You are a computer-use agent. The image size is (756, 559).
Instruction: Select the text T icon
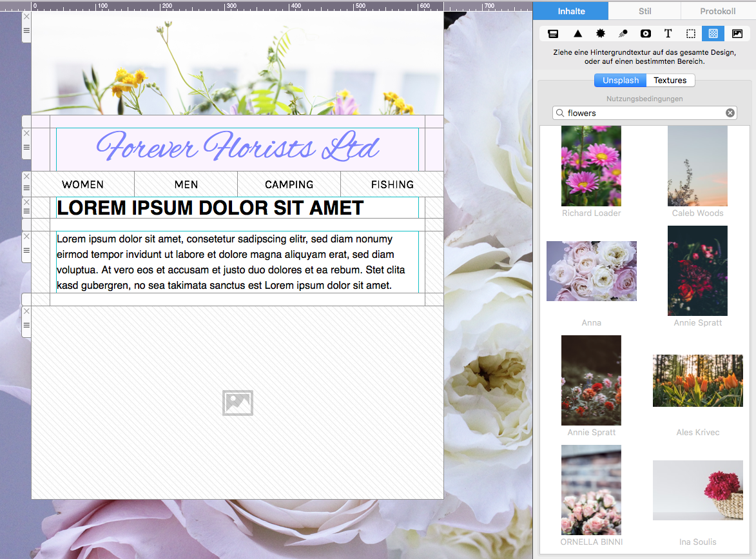coord(668,34)
